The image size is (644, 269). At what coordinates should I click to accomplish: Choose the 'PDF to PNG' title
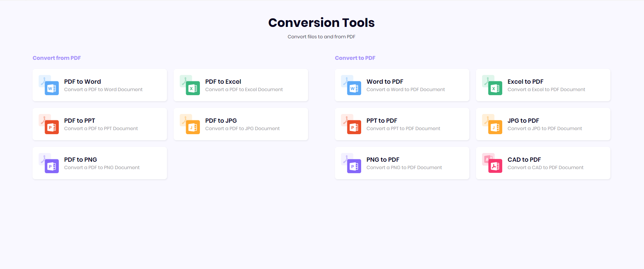pos(81,160)
